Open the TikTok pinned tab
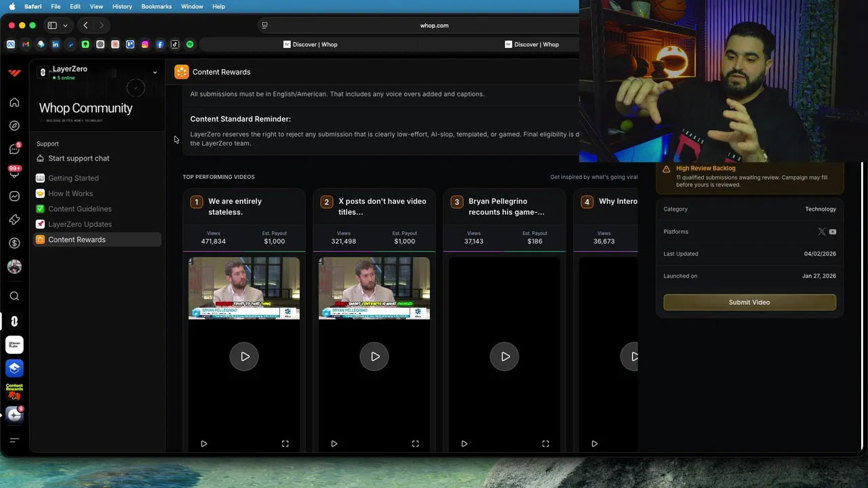The height and width of the screenshot is (488, 868). click(175, 45)
